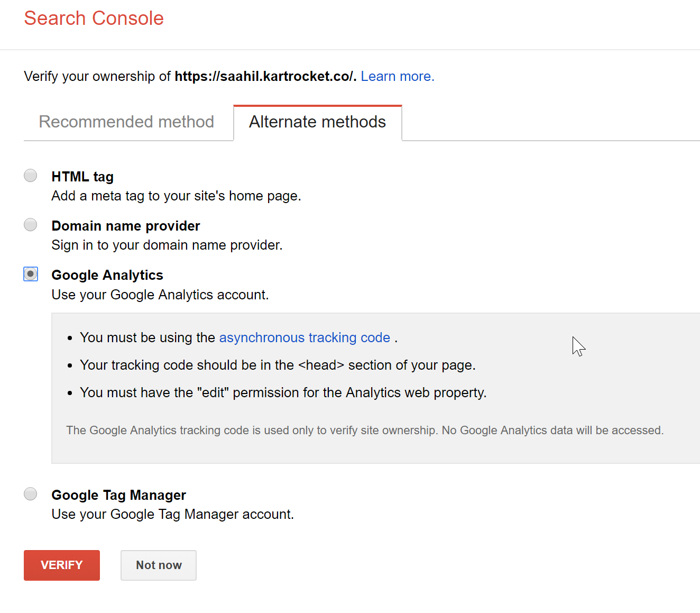The width and height of the screenshot is (700, 613).
Task: Click the red VERIFY button
Action: pyautogui.click(x=62, y=565)
